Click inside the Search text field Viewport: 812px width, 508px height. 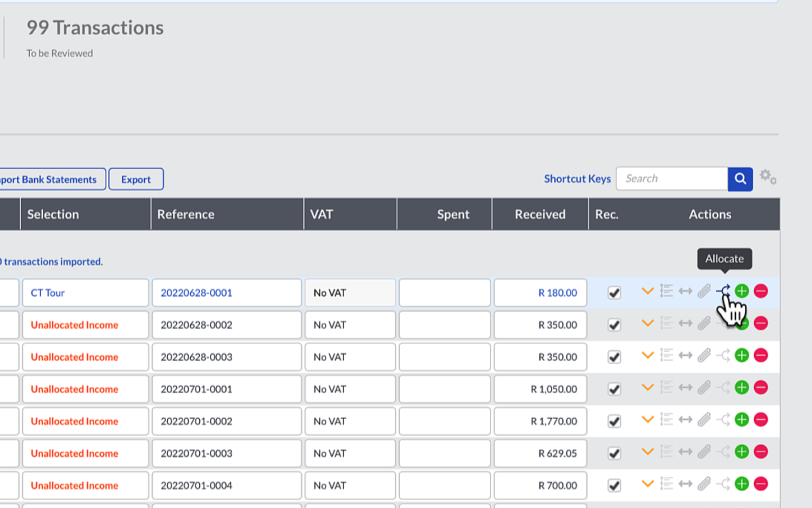(671, 178)
